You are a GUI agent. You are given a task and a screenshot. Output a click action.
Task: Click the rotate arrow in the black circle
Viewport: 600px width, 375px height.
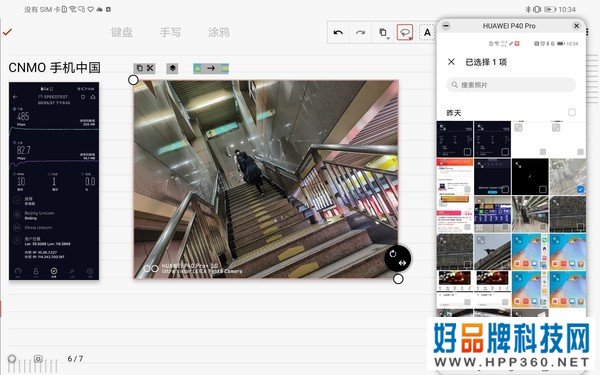(393, 253)
